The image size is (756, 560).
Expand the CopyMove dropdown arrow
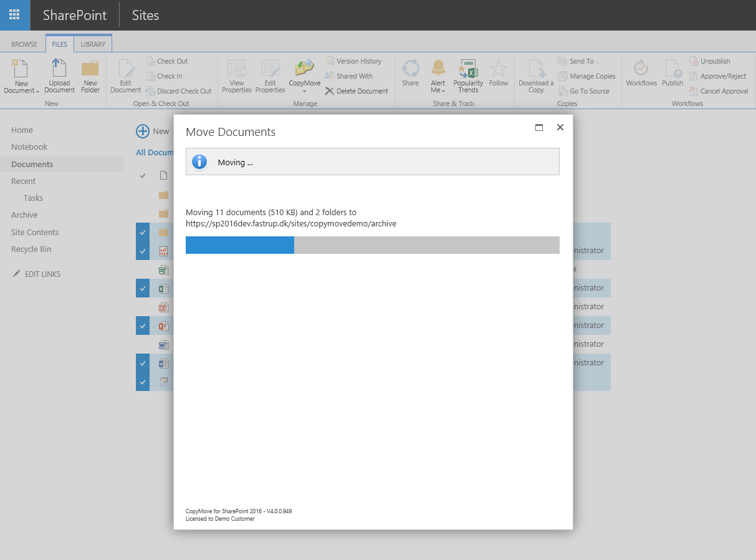click(305, 92)
